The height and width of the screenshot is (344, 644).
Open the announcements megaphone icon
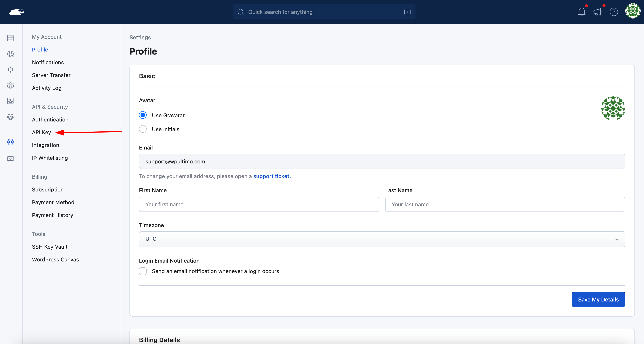tap(598, 12)
